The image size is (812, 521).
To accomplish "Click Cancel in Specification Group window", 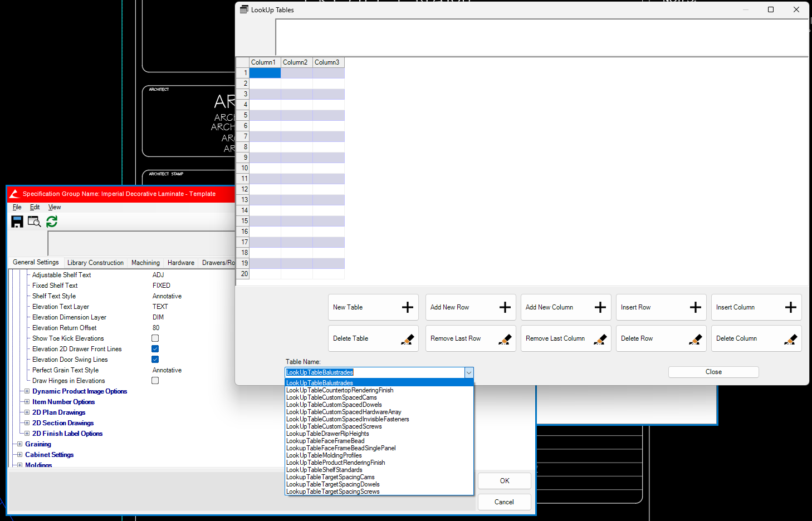I will [505, 502].
